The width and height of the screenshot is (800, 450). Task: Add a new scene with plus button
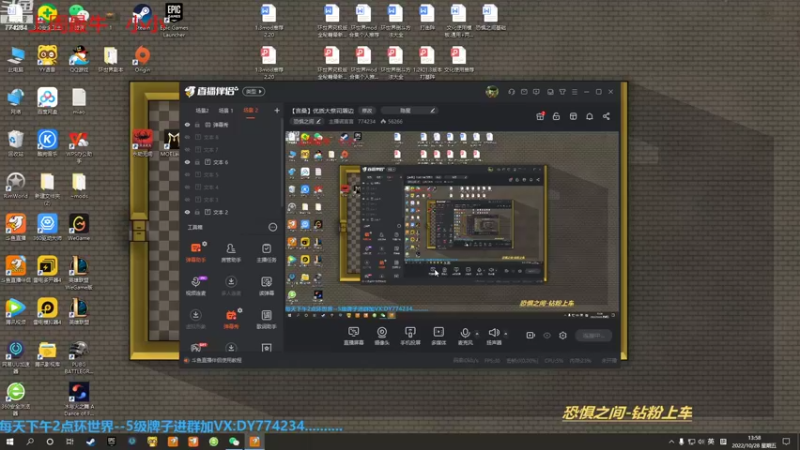(x=277, y=111)
